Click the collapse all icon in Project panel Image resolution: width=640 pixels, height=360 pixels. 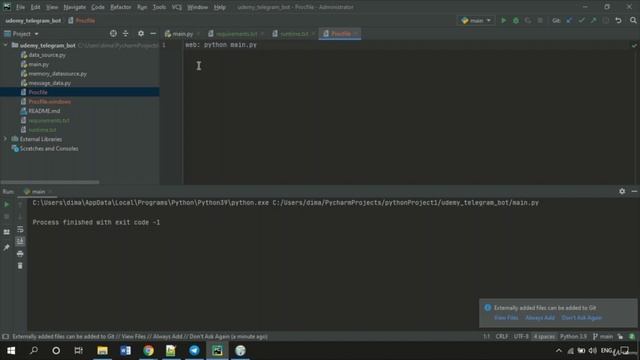126,33
